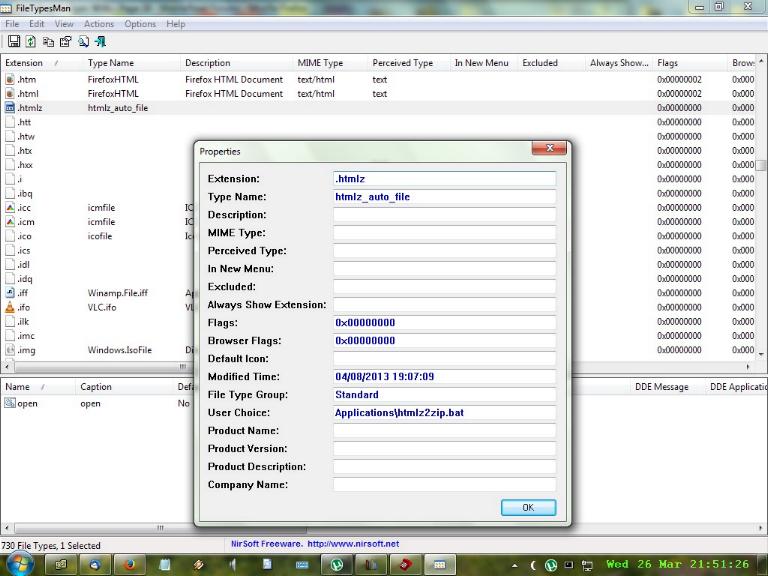Open the Windows Start orb
The height and width of the screenshot is (576, 768).
(x=19, y=564)
